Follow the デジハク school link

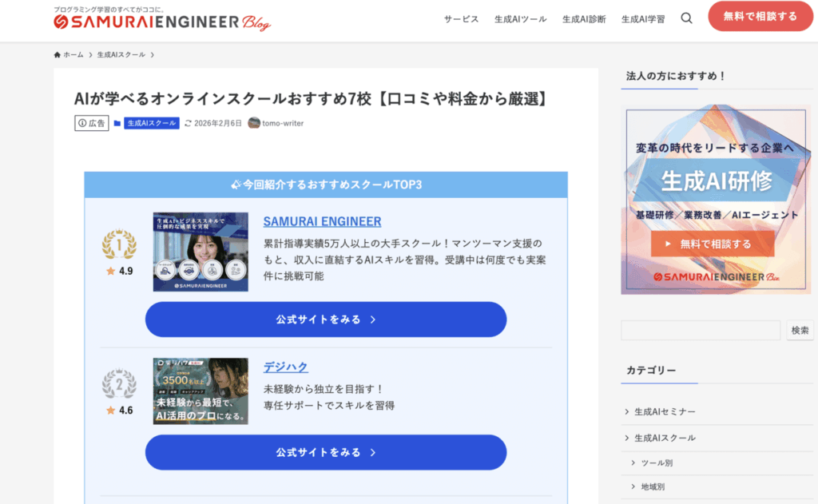[285, 367]
